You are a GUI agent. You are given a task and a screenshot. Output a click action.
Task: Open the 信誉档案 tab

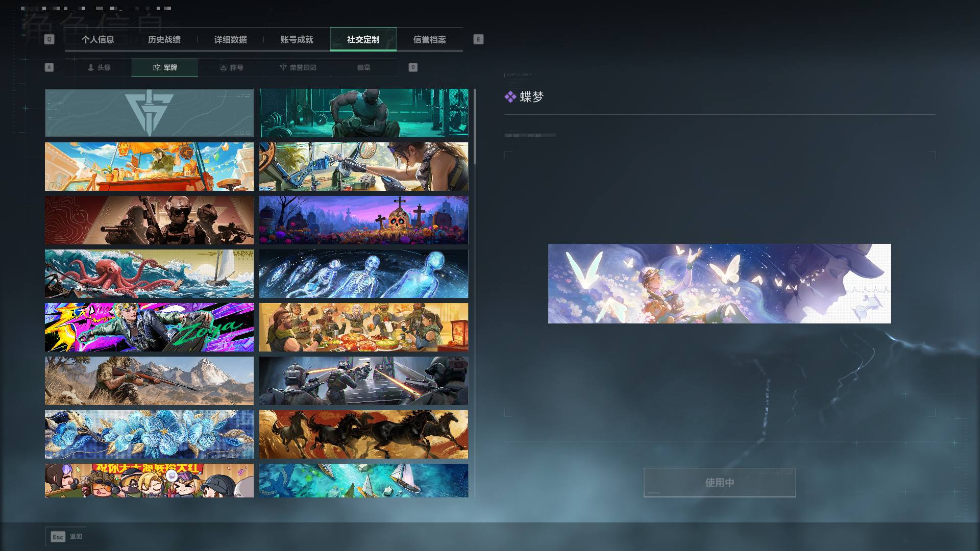430,39
